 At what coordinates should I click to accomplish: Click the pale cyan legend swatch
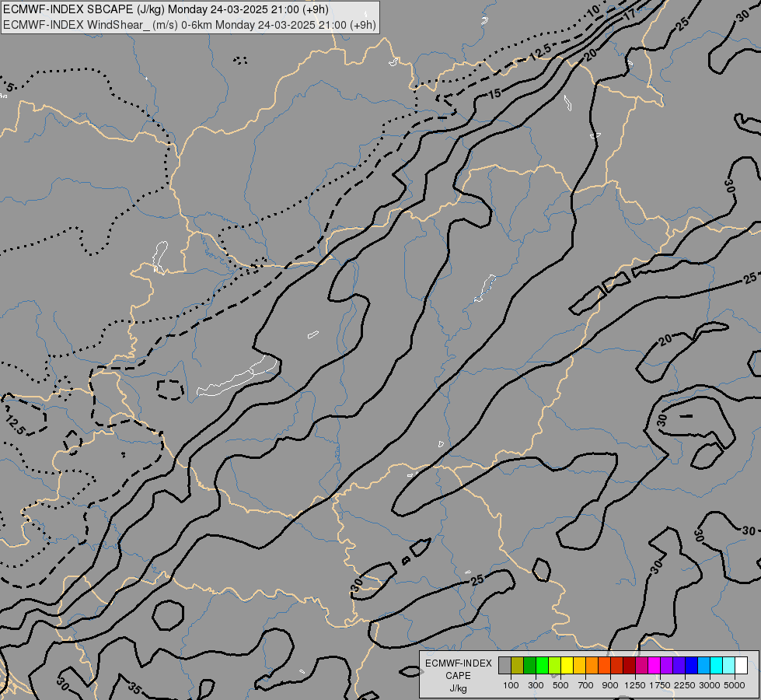(729, 665)
